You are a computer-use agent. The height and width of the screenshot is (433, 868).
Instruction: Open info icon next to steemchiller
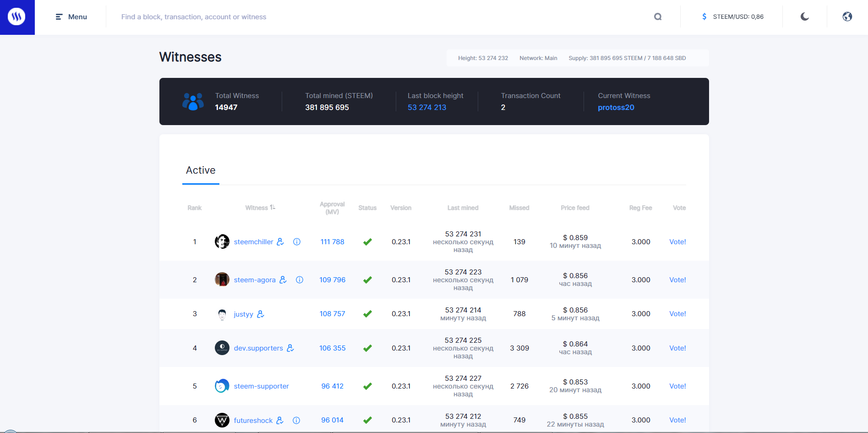(x=297, y=242)
